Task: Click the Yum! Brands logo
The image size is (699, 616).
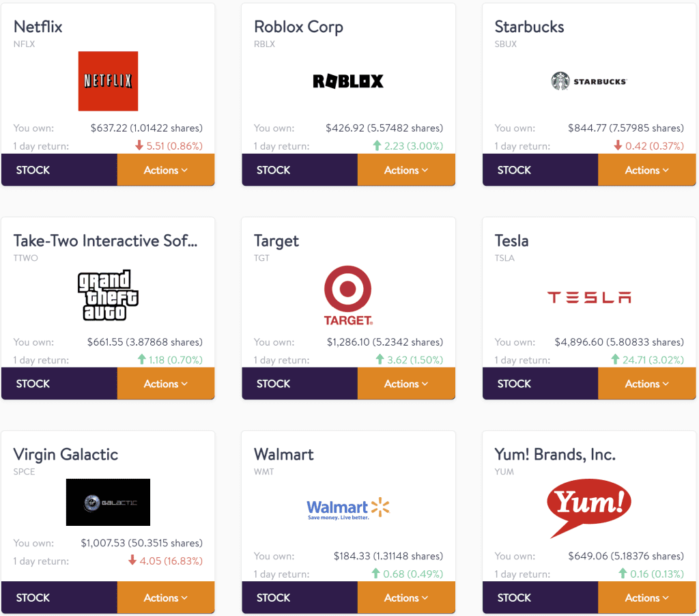Action: click(x=588, y=506)
